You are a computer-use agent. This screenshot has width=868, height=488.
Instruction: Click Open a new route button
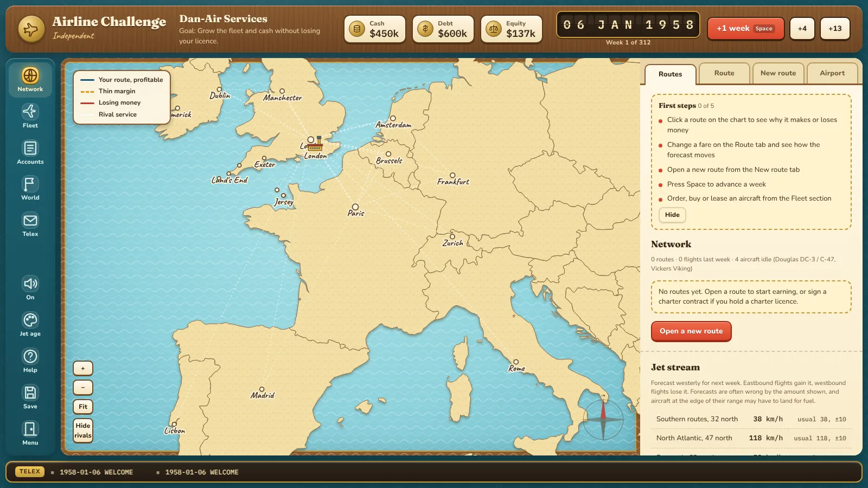coord(691,331)
